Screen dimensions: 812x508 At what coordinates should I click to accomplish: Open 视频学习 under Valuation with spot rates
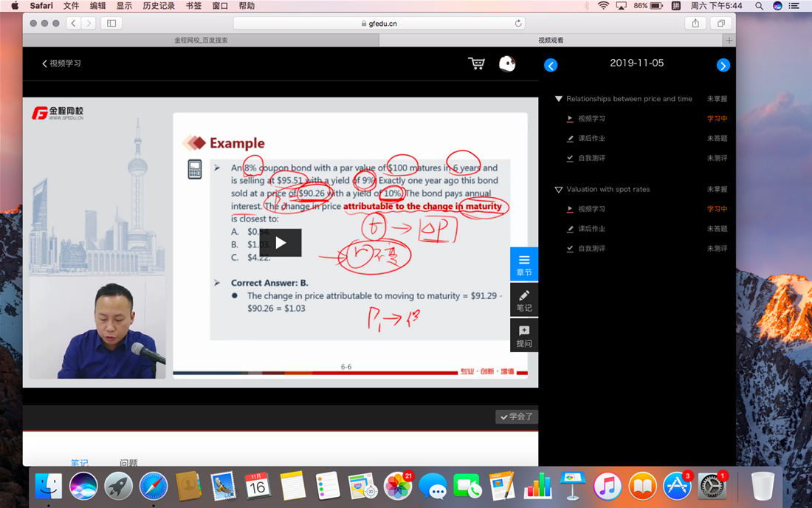(591, 210)
